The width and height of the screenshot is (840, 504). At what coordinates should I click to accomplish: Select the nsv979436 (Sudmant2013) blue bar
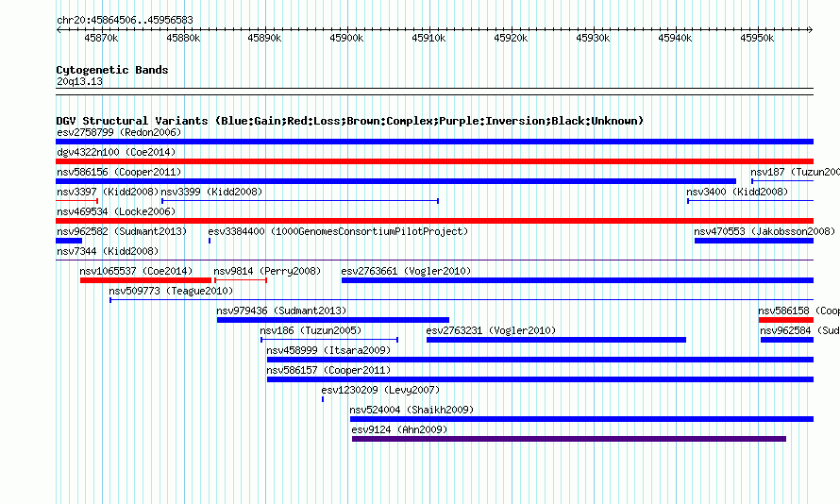tap(332, 320)
